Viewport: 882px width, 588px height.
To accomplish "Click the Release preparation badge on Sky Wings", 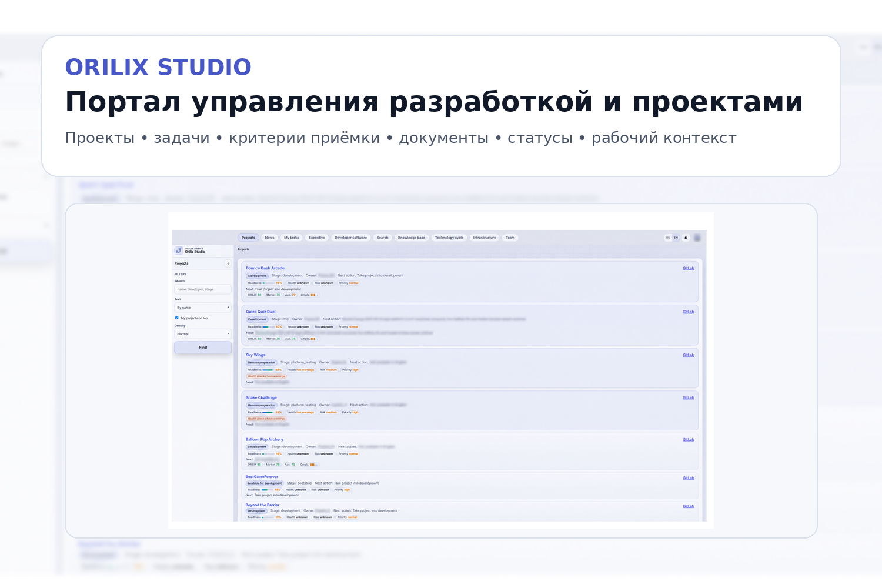I will coord(262,363).
